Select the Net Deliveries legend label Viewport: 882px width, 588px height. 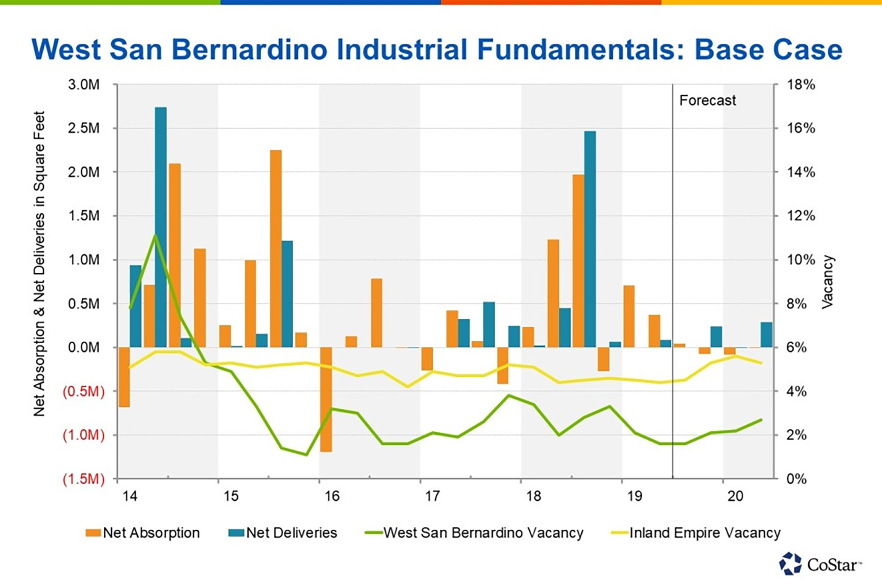pos(291,533)
